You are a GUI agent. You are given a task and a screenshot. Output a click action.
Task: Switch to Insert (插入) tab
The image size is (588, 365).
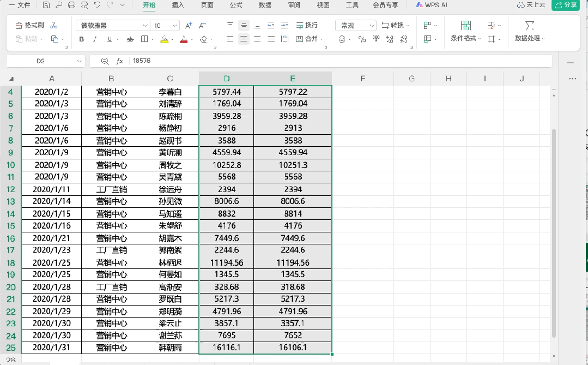[x=178, y=5]
